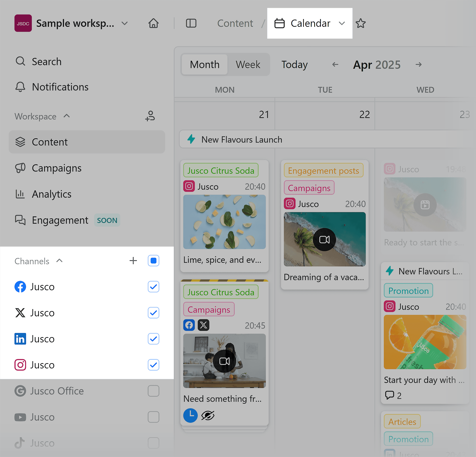Enable the Jusco Office channel checkbox
The height and width of the screenshot is (457, 476).
click(153, 391)
